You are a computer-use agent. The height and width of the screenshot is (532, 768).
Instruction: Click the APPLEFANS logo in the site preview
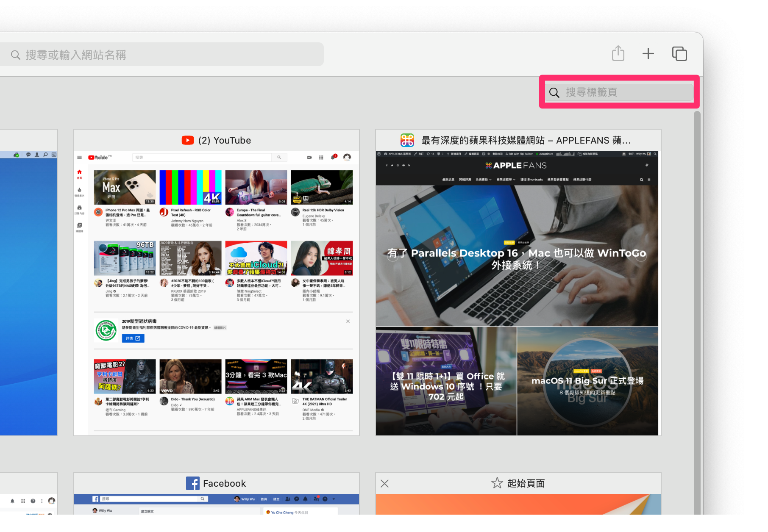point(516,166)
